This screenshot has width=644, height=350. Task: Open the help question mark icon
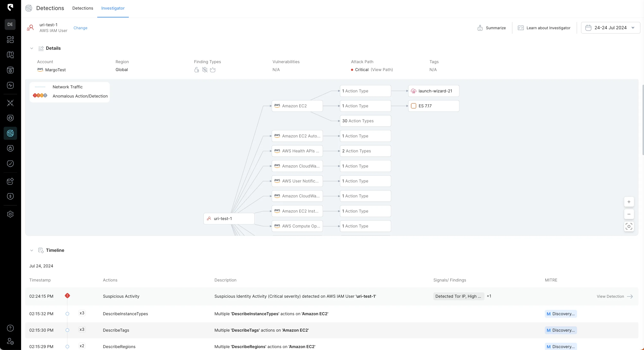point(10,328)
